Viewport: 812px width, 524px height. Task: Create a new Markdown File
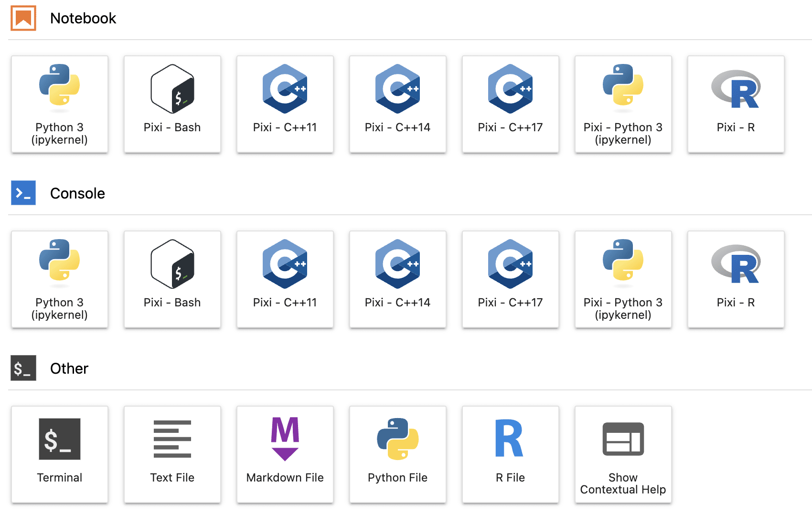[x=285, y=454]
